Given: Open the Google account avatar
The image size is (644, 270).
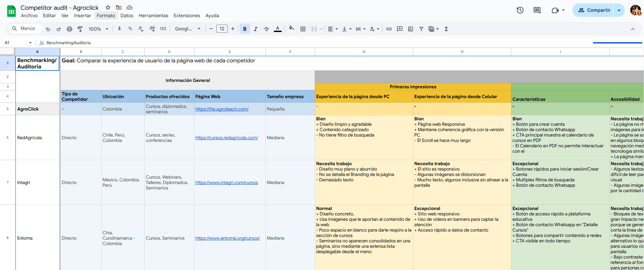Looking at the screenshot, I should pyautogui.click(x=636, y=10).
